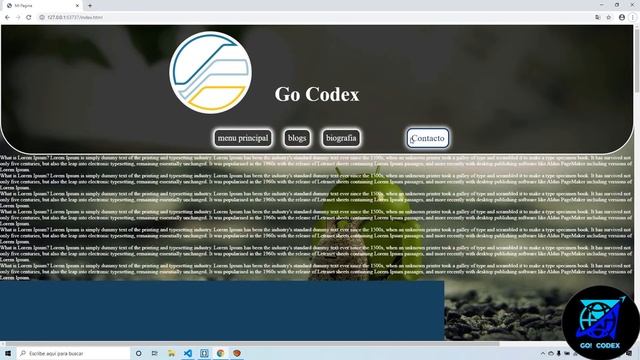Image resolution: width=640 pixels, height=360 pixels.
Task: Click the blogs nav button
Action: tap(297, 138)
